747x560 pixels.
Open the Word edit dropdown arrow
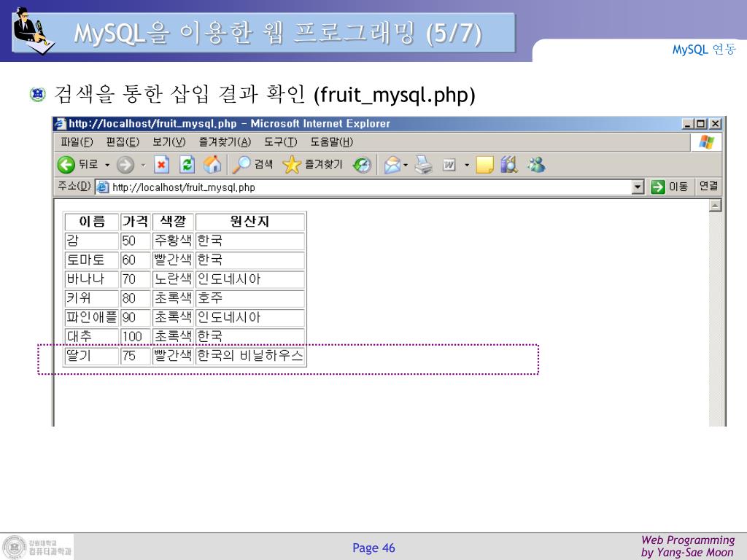click(x=467, y=166)
